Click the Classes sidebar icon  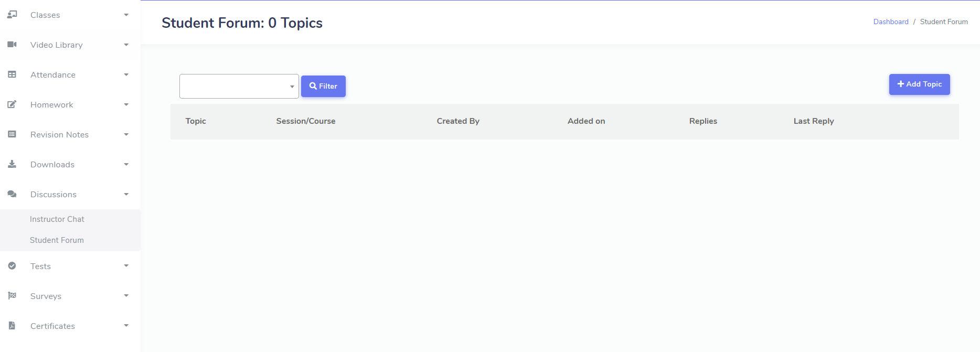tap(12, 15)
